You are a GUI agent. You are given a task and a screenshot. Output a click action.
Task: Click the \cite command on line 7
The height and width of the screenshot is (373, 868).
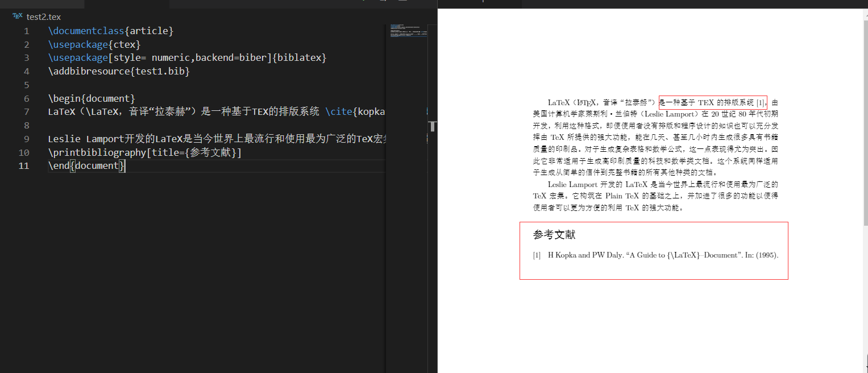[x=339, y=111]
